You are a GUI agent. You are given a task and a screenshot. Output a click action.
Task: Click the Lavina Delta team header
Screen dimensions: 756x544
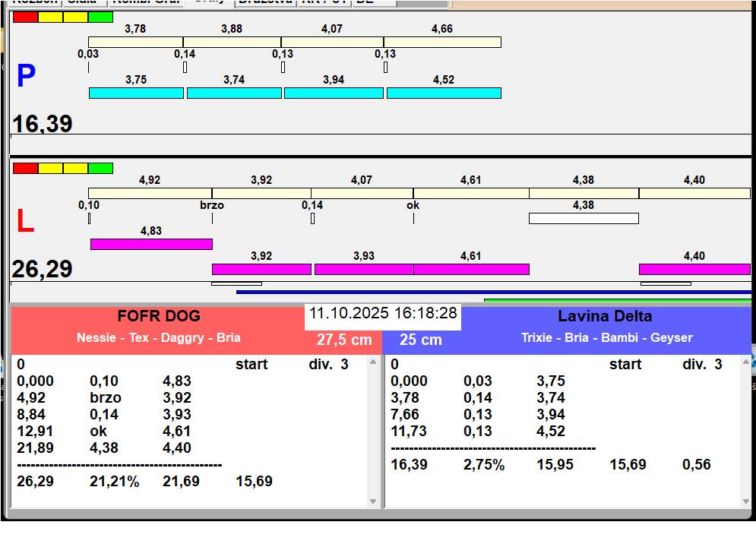pos(605,317)
